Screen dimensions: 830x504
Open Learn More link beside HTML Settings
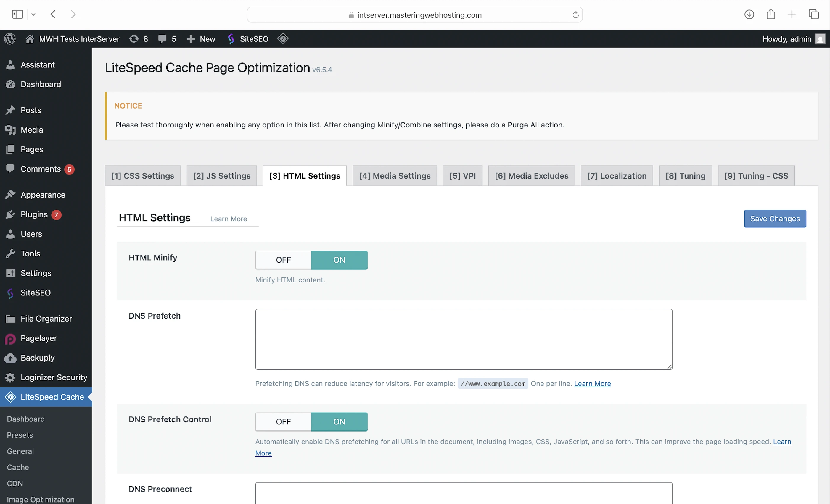[x=229, y=219]
